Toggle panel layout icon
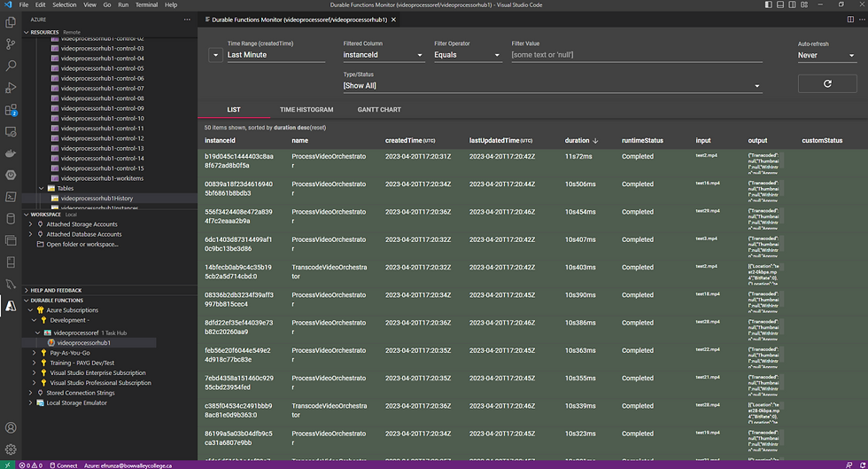The width and height of the screenshot is (868, 469). pos(780,4)
